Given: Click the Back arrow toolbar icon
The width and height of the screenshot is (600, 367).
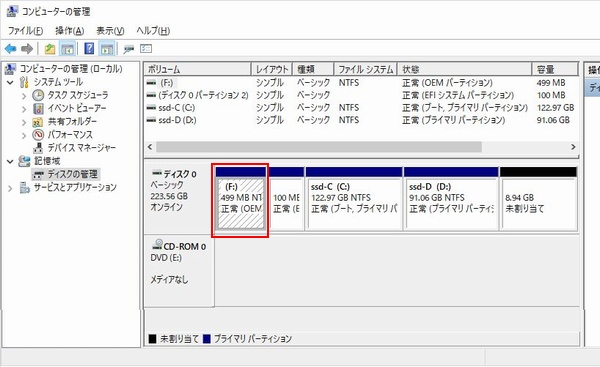Looking at the screenshot, I should tap(10, 49).
